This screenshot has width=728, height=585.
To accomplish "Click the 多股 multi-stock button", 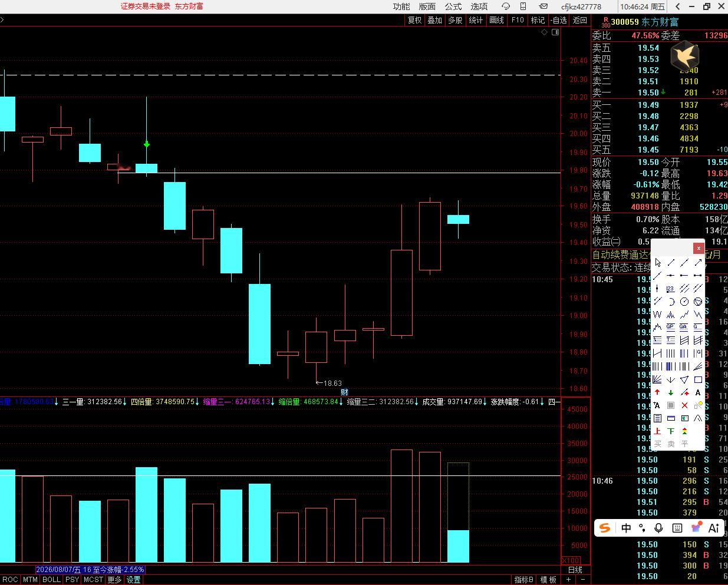I will pos(456,20).
